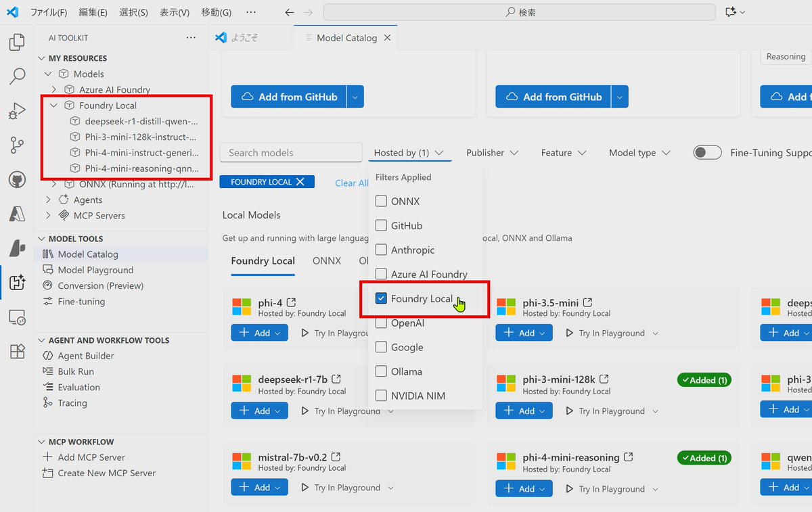Open the Extensions view in activity bar
Viewport: 812px width, 512px height.
pyautogui.click(x=17, y=352)
